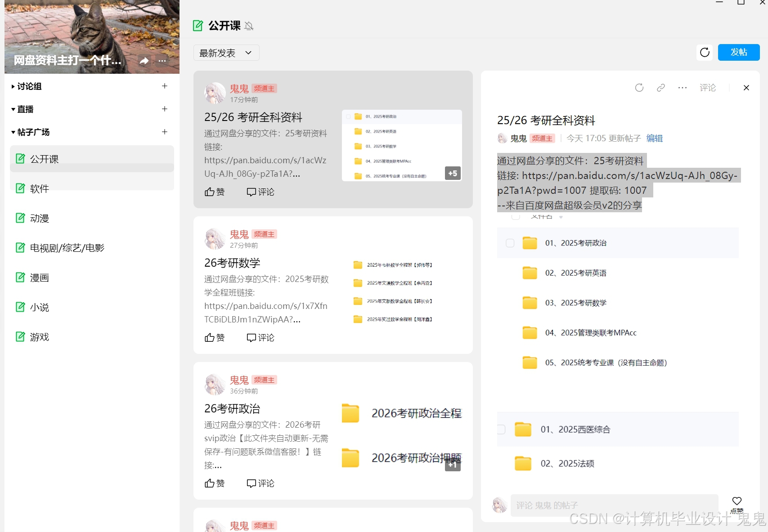The width and height of the screenshot is (768, 532).
Task: Open the detail panel more-options menu
Action: 683,88
